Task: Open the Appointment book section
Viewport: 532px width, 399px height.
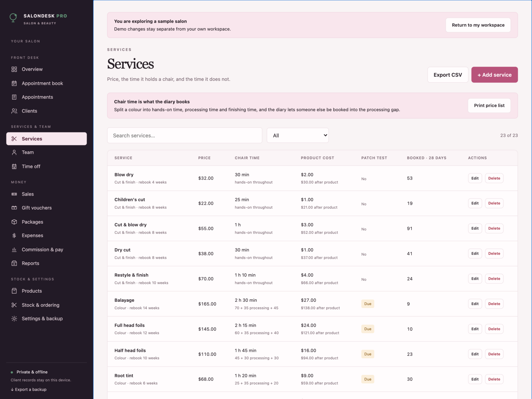Action: point(47,83)
